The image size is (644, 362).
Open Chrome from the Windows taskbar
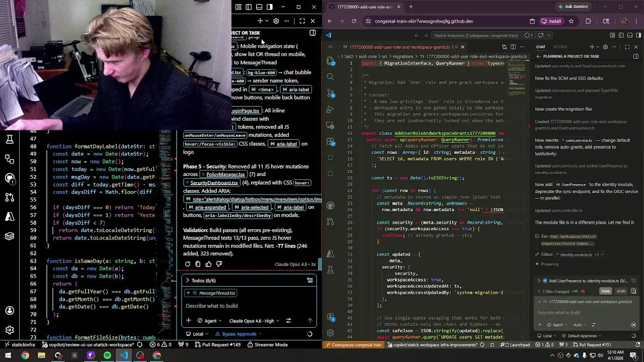tap(25, 355)
